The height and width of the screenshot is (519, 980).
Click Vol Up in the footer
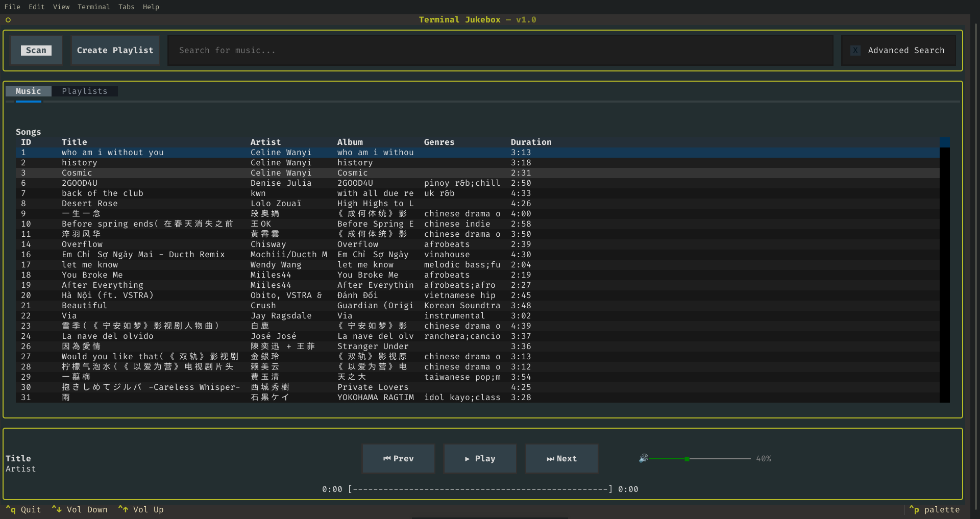click(x=141, y=509)
